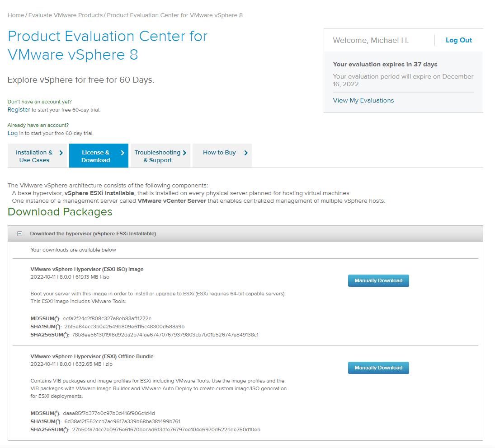
Task: Click ESXi ISO SHA256SUM value starting 78b8ee56
Action: pyautogui.click(x=165, y=335)
